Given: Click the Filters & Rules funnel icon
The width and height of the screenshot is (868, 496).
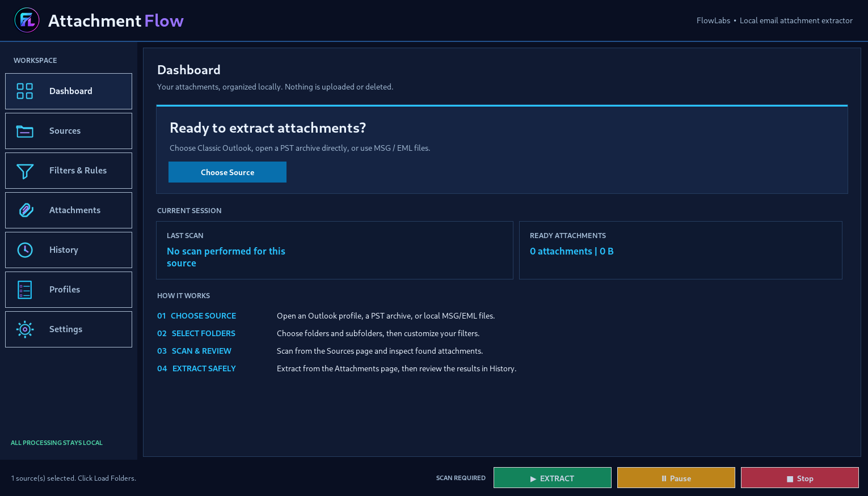Looking at the screenshot, I should click(x=25, y=171).
